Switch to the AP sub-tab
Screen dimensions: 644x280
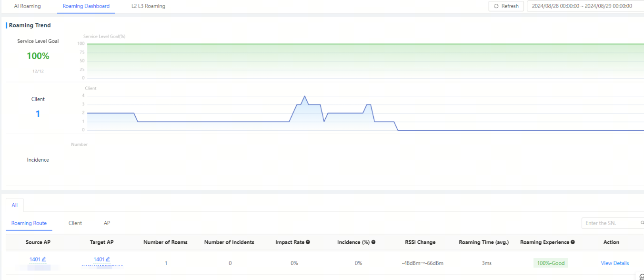107,223
